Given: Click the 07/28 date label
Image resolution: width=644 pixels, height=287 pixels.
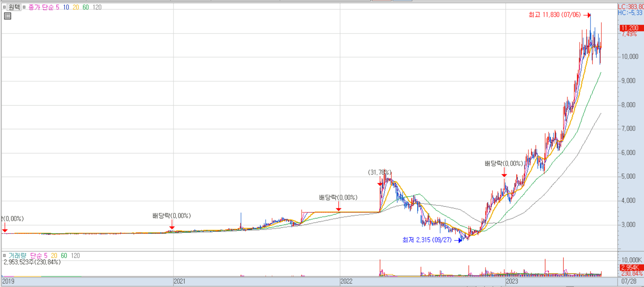Looking at the screenshot, I should point(629,281).
